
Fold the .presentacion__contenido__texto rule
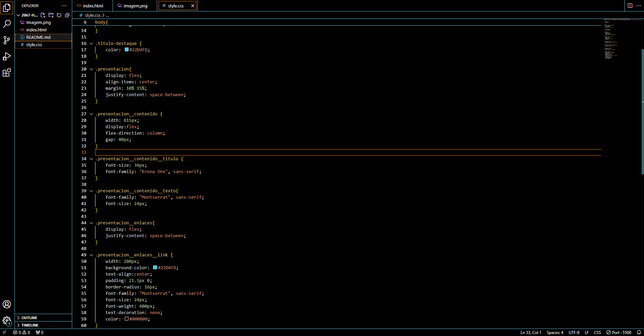pyautogui.click(x=91, y=191)
